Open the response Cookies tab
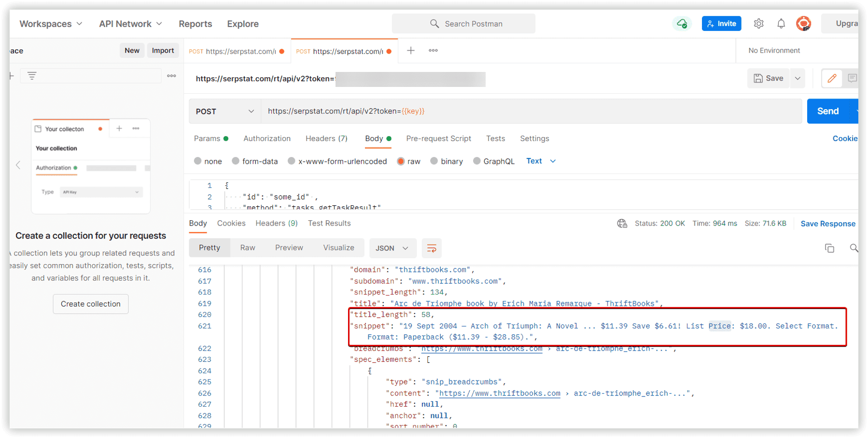868x438 pixels. pyautogui.click(x=231, y=223)
